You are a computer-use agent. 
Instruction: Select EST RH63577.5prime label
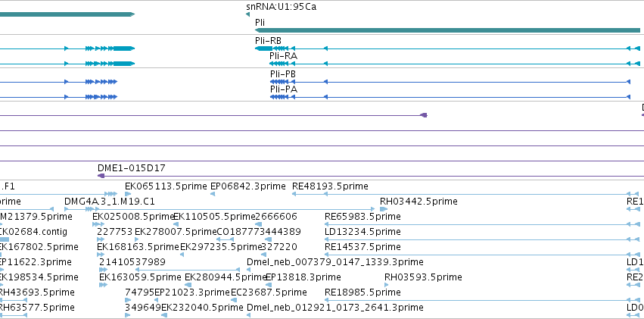(x=36, y=308)
